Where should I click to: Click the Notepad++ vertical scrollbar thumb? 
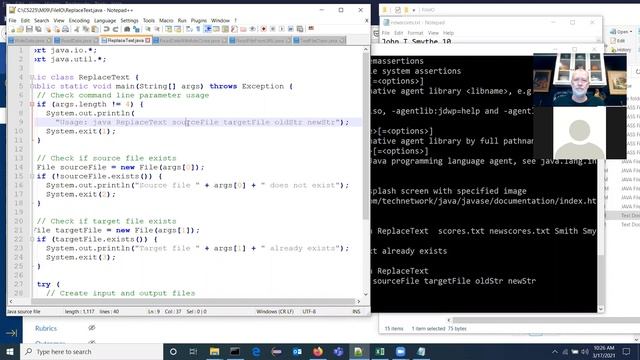pyautogui.click(x=366, y=137)
